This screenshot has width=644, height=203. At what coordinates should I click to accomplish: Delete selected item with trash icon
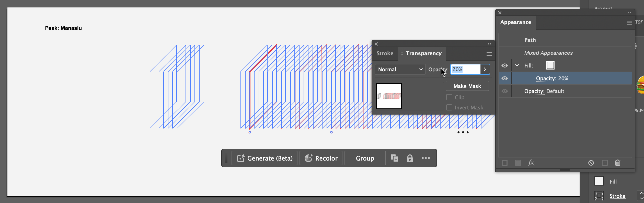tap(618, 163)
